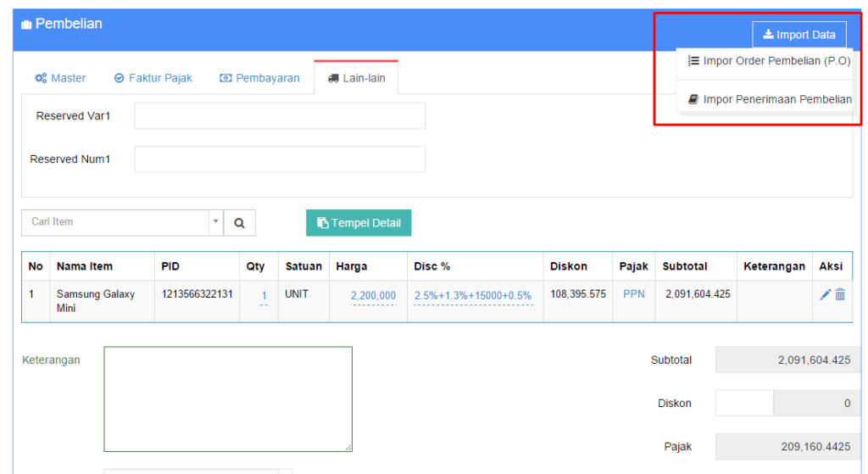868x474 pixels.
Task: Focus the Reserved Var1 input field
Action: pos(280,115)
